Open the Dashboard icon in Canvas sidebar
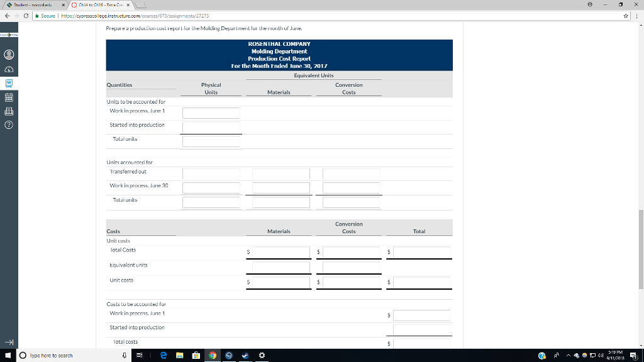644x362 pixels. point(9,69)
